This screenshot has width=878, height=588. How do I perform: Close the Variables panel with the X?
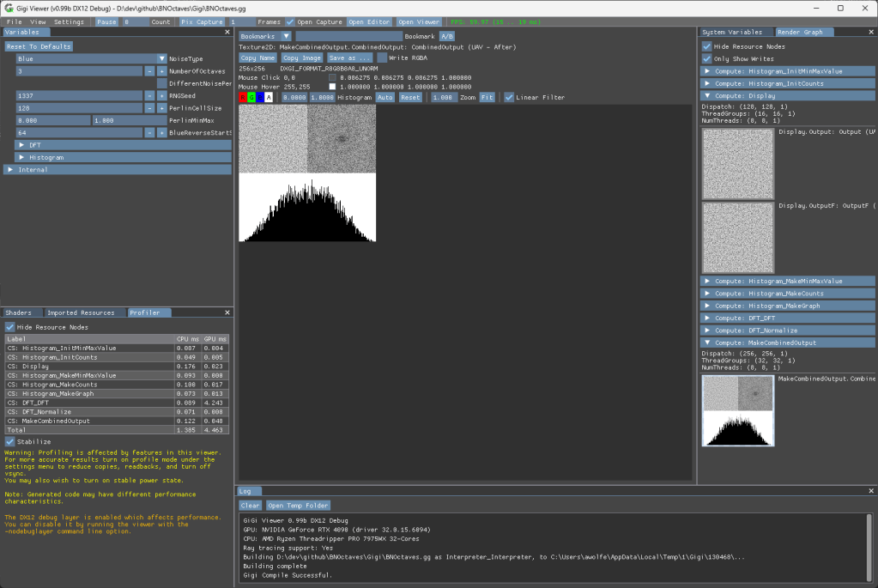pyautogui.click(x=227, y=32)
